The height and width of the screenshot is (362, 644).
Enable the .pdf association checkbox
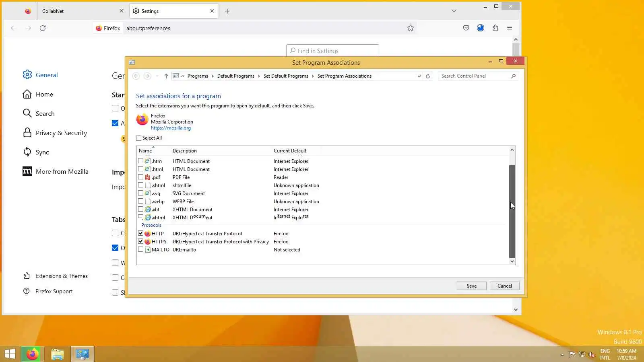click(140, 177)
